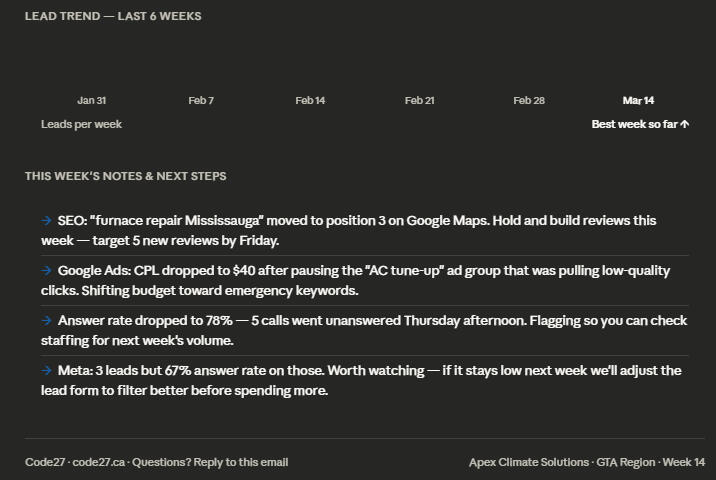Select the Feb 28 week label
Image resolution: width=716 pixels, height=480 pixels.
point(529,100)
